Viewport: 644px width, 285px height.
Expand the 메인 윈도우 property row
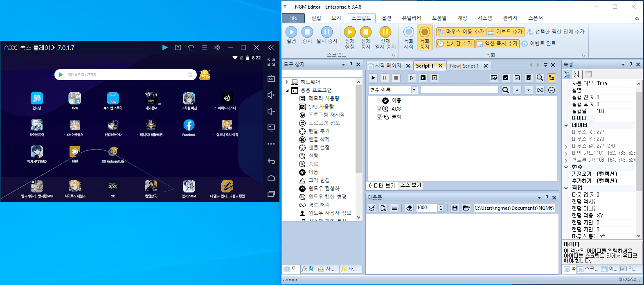[566, 153]
